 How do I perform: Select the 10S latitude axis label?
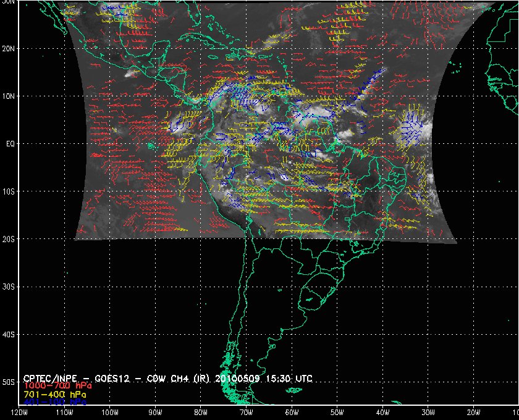(9, 191)
